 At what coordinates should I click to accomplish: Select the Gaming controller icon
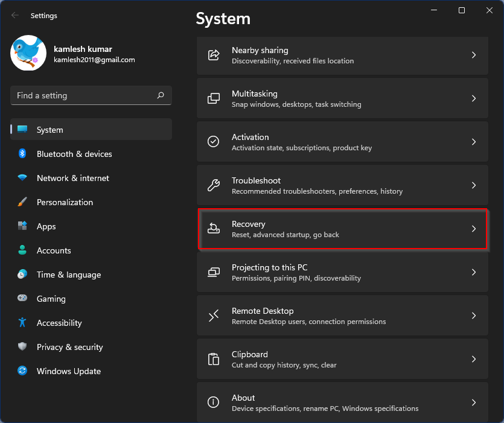pos(22,299)
